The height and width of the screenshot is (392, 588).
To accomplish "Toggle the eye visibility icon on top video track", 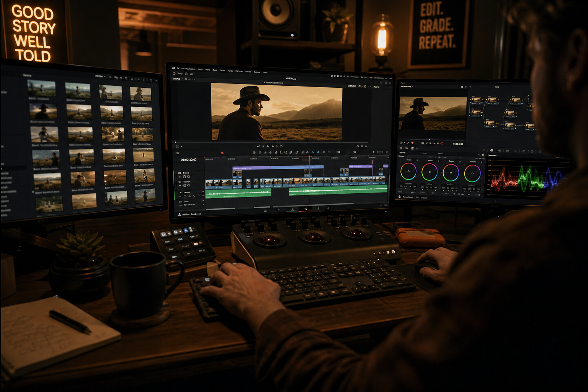I will [180, 177].
